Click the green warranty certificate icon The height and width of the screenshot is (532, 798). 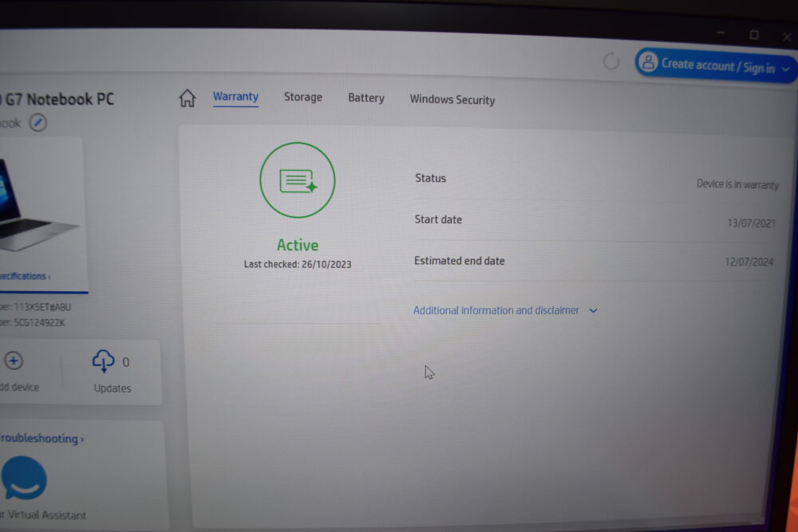pos(297,180)
